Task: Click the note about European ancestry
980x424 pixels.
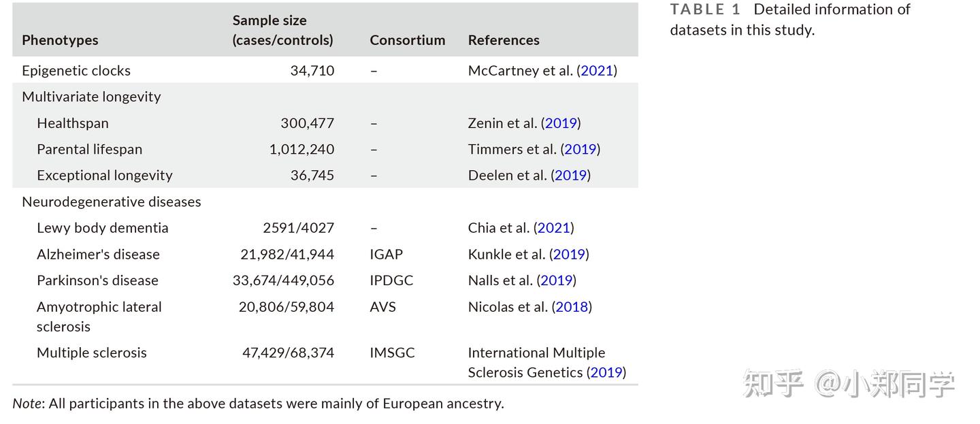Action: pyautogui.click(x=258, y=404)
